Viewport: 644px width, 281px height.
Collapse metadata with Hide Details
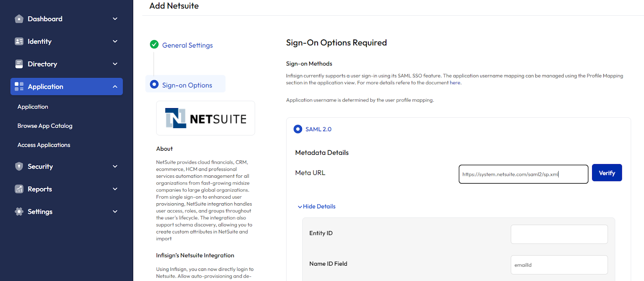(x=317, y=206)
